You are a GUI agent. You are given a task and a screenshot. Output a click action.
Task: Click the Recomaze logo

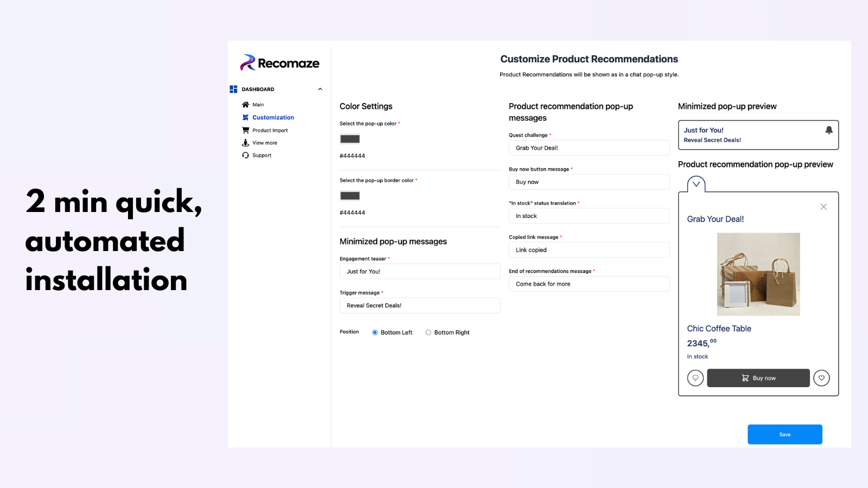coord(280,63)
